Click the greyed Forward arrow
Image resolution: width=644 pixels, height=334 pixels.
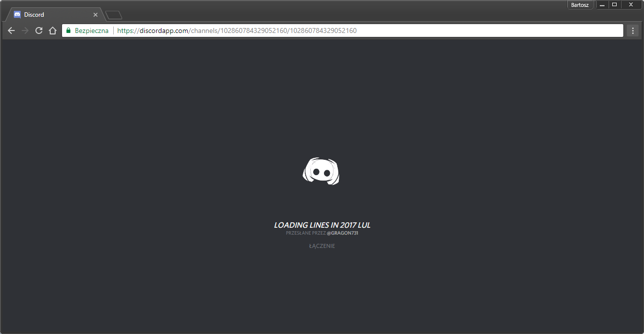click(25, 30)
